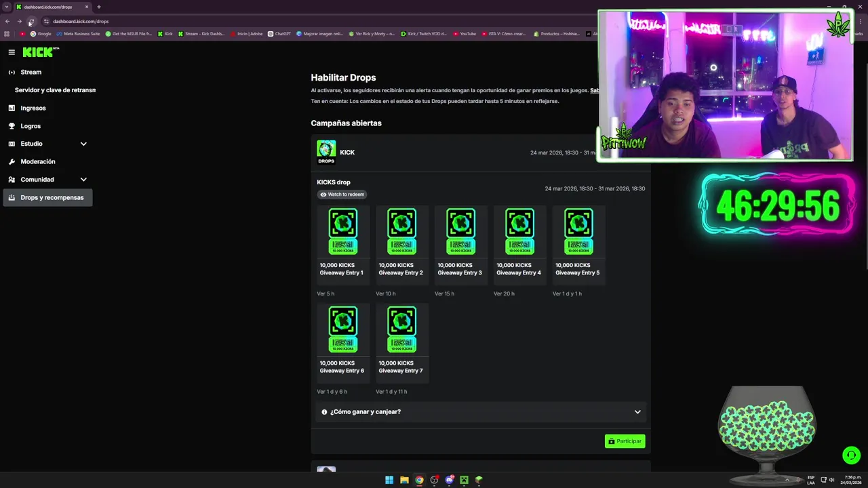This screenshot has height=488, width=868.
Task: Open the Stream - Kick Dashboard bookmark
Action: [x=201, y=34]
